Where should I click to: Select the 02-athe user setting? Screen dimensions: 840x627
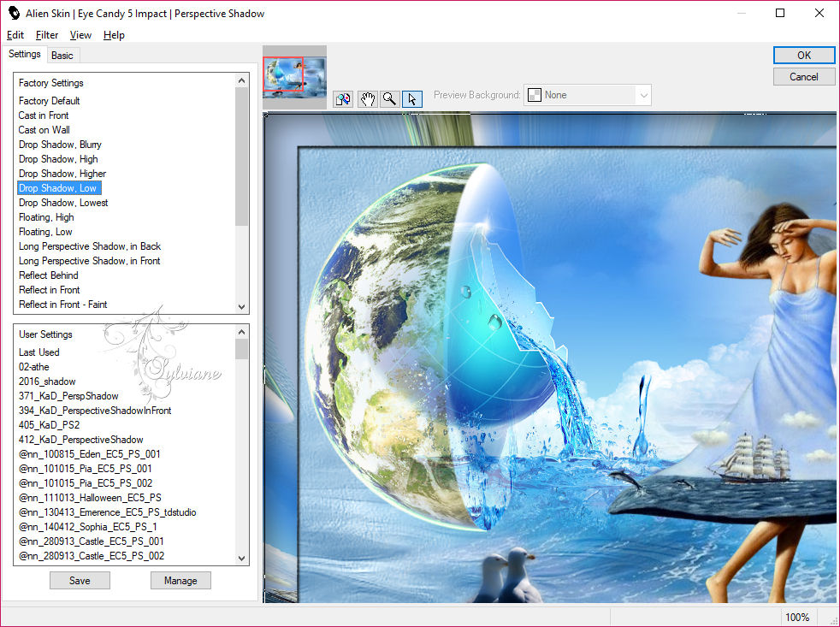33,367
